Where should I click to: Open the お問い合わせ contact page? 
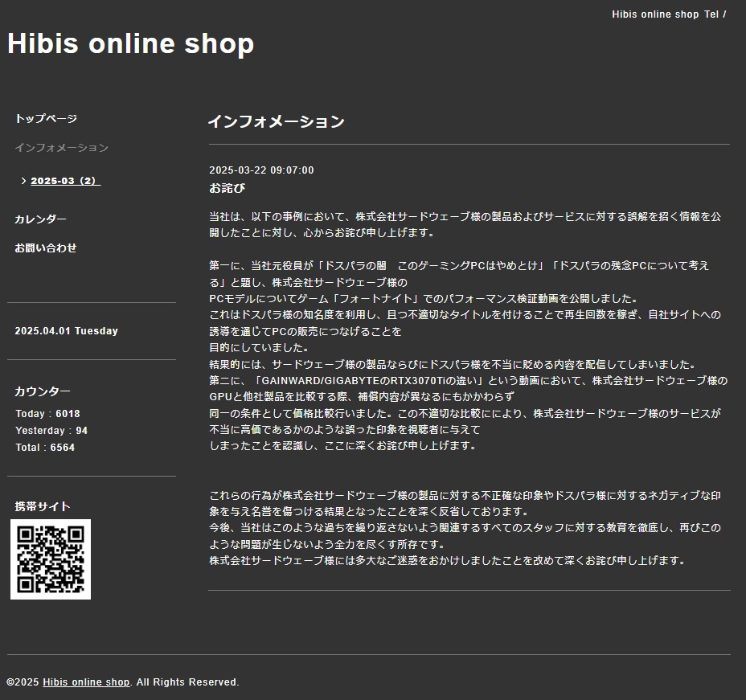[x=46, y=248]
